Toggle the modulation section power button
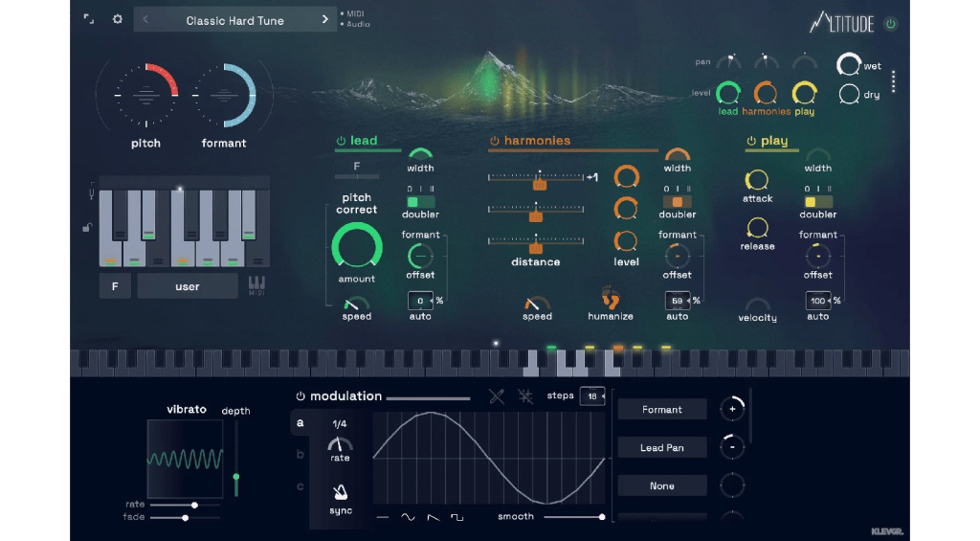 coord(300,395)
